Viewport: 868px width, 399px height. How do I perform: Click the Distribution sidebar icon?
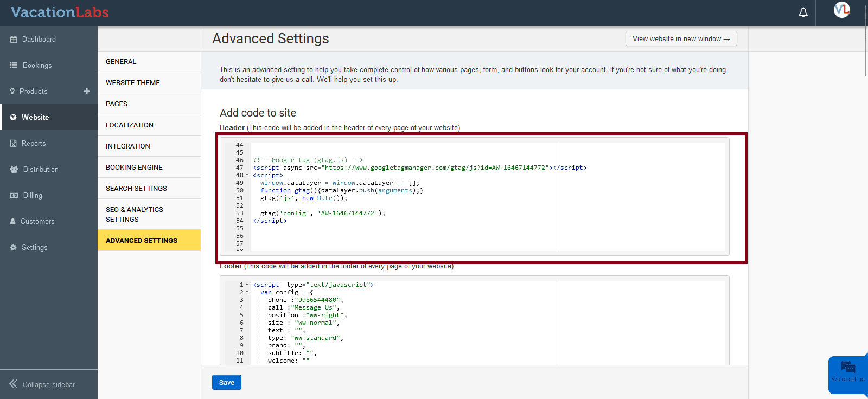tap(14, 170)
